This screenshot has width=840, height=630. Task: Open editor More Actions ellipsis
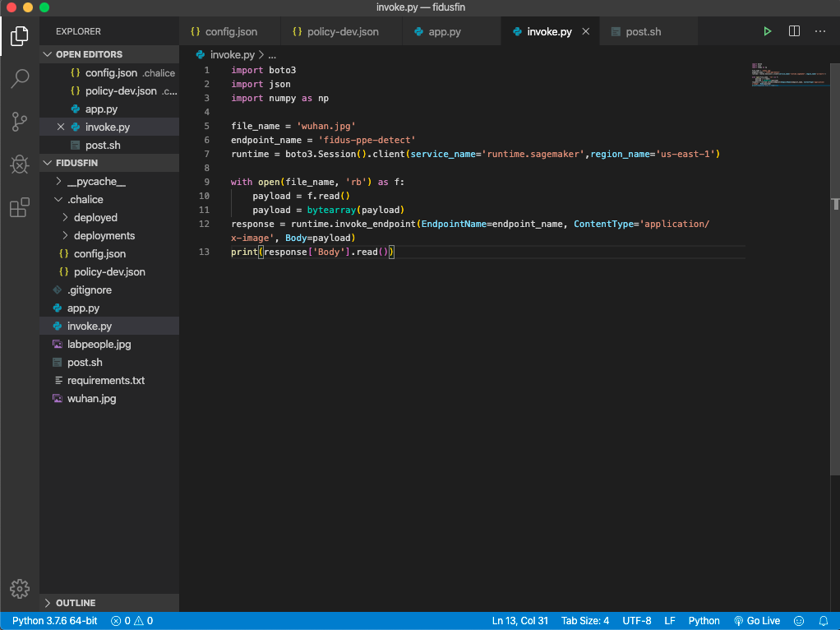pos(819,31)
